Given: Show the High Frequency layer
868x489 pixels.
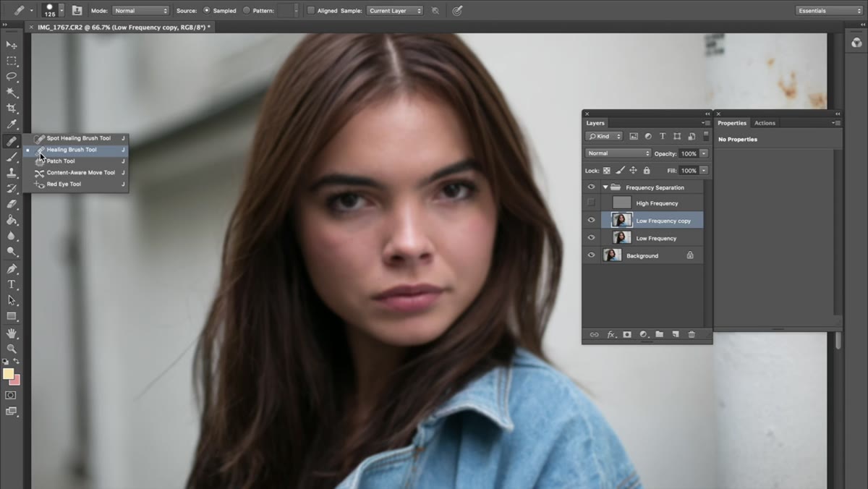Looking at the screenshot, I should (591, 203).
